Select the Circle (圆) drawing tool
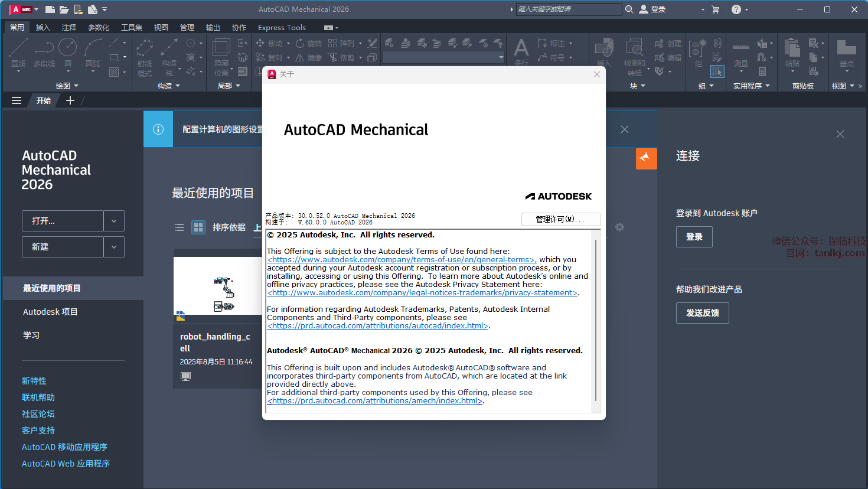 (67, 53)
